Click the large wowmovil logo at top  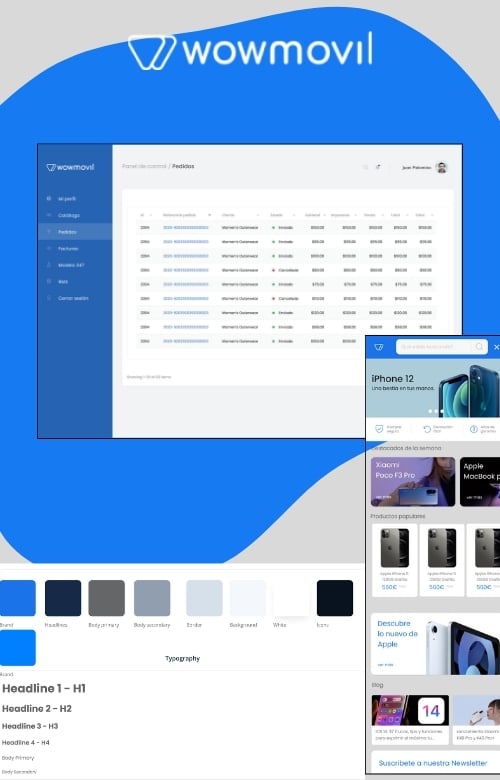(x=250, y=50)
